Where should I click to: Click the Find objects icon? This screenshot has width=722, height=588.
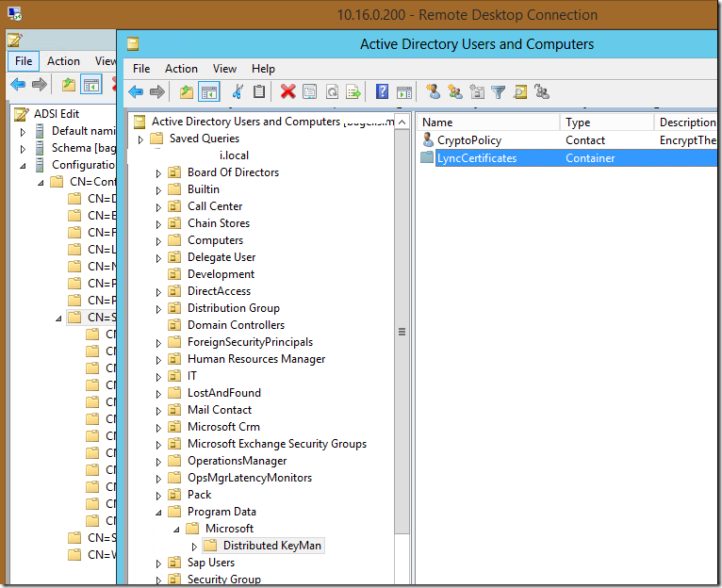[519, 91]
